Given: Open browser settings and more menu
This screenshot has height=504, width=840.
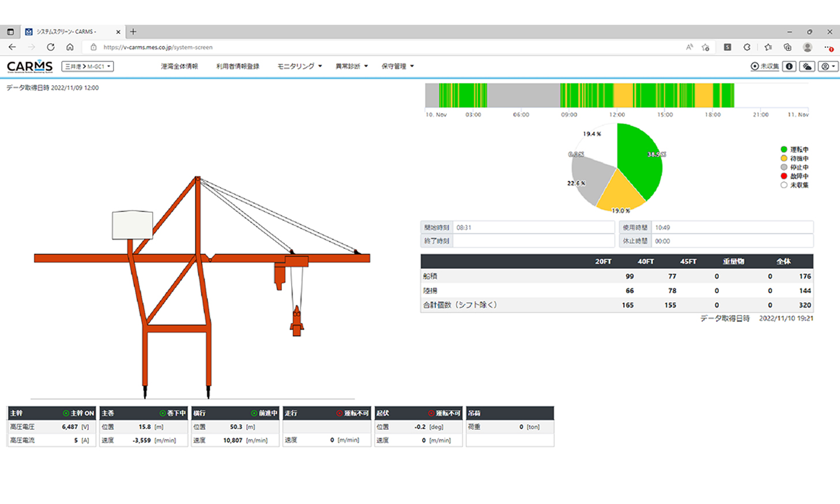Looking at the screenshot, I should pyautogui.click(x=828, y=47).
